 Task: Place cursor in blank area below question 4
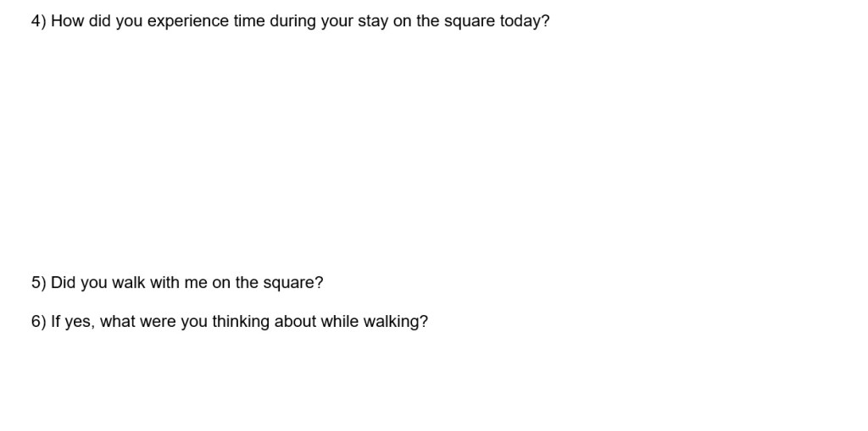click(x=339, y=144)
